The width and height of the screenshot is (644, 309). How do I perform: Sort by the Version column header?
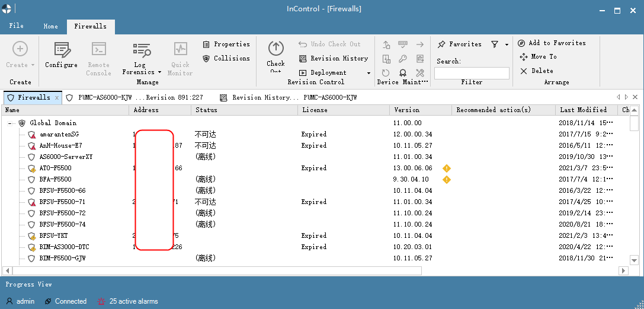(x=421, y=110)
